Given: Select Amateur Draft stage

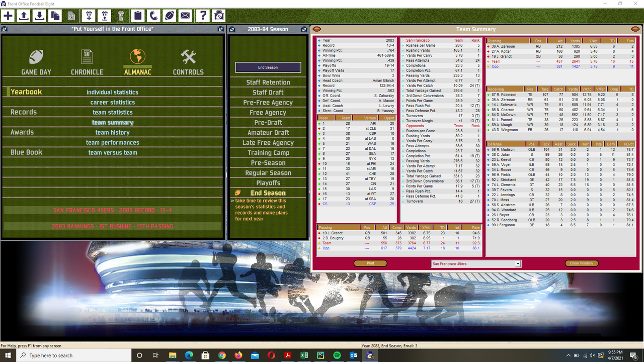Looking at the screenshot, I should coord(268,133).
